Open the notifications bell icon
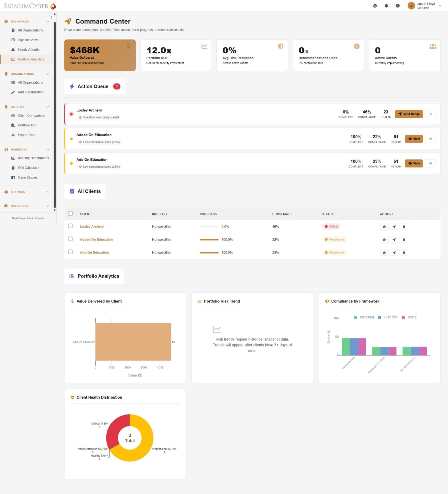This screenshot has height=494, width=448. [x=386, y=6]
